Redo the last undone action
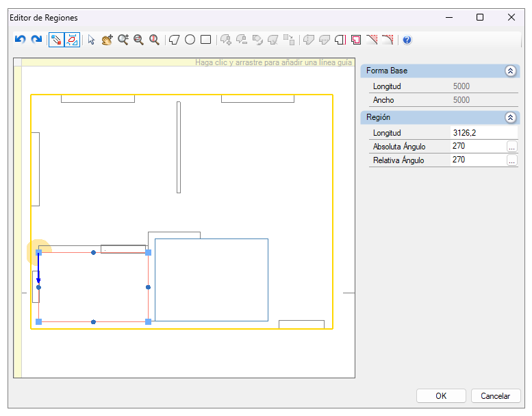Viewport: 532px width, 416px height. [x=36, y=40]
